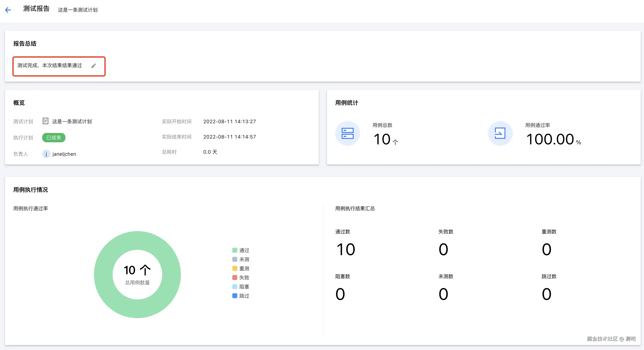Click the green 已结束 status badge
644x350 pixels.
tap(54, 138)
